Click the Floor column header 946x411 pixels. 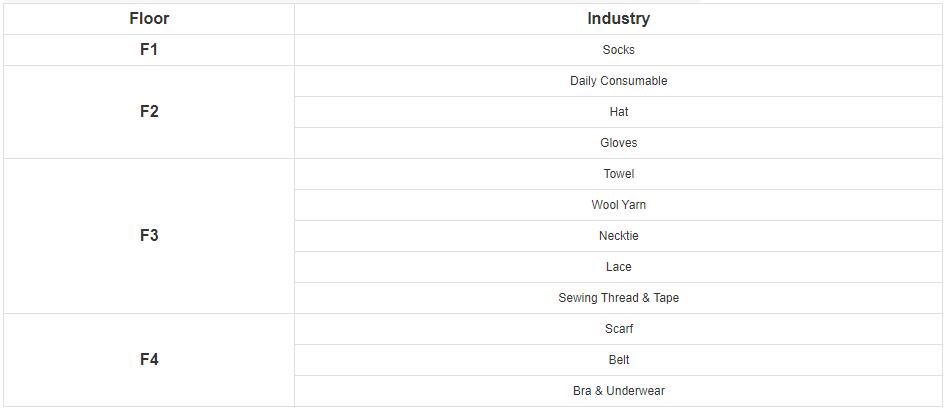(x=149, y=19)
